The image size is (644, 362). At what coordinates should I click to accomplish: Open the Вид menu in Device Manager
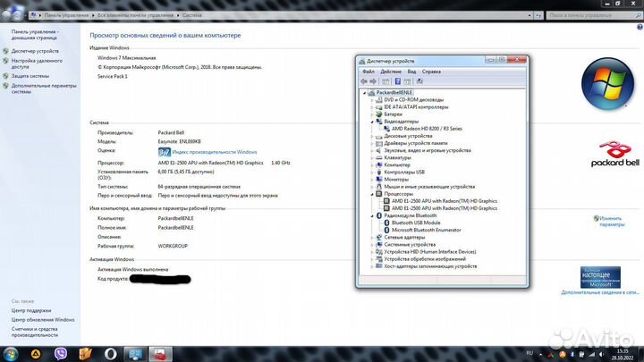(x=411, y=72)
